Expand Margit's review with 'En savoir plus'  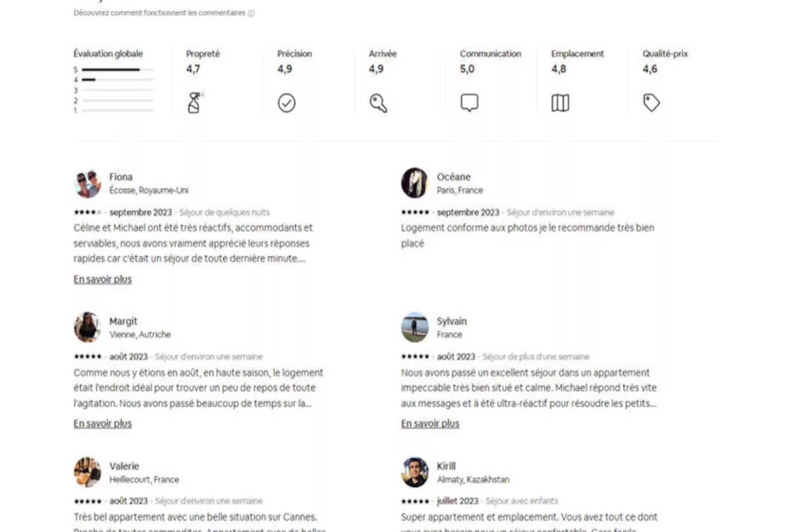click(x=102, y=424)
